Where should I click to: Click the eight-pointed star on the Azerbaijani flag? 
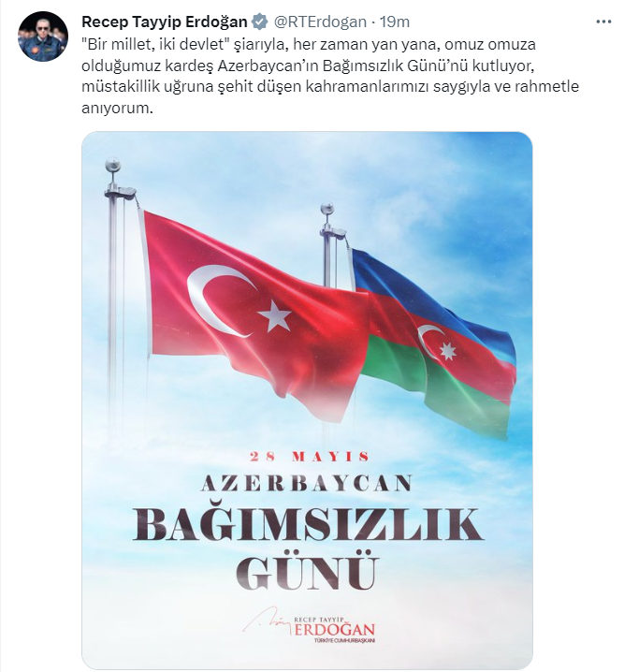(x=448, y=351)
